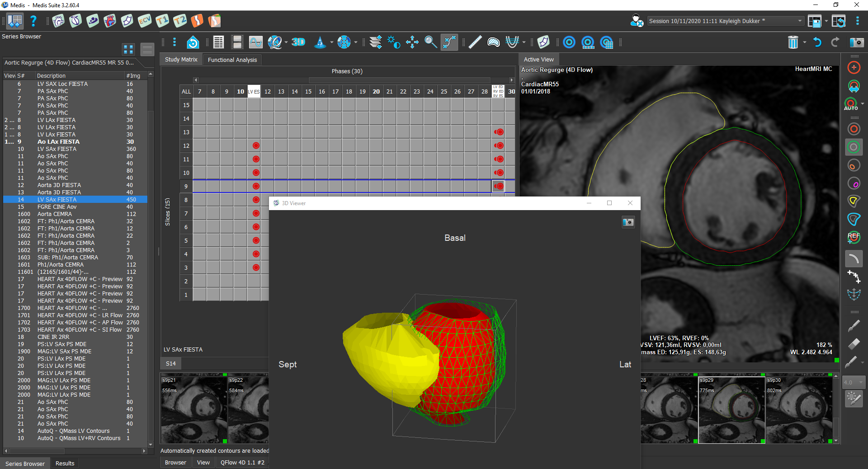Expand the AUTO detection options arrow

click(862, 104)
